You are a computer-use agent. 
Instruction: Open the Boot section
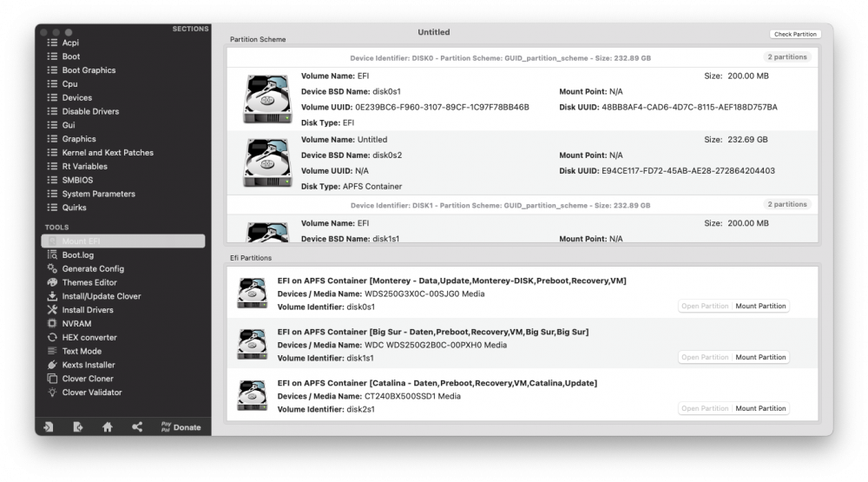coord(71,56)
